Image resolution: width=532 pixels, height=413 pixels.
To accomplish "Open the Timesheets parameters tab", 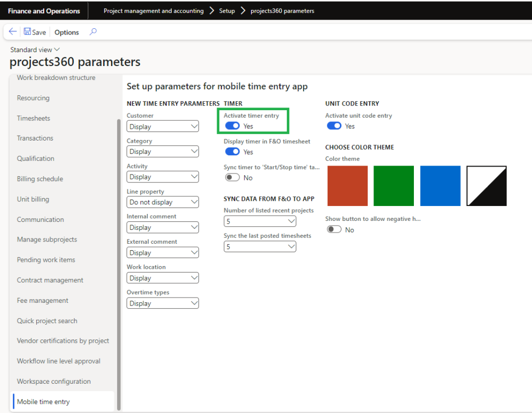I will coord(34,118).
